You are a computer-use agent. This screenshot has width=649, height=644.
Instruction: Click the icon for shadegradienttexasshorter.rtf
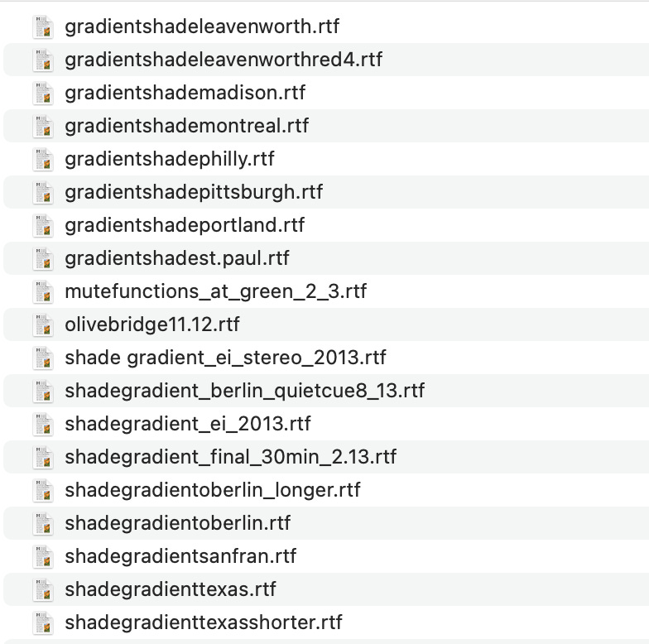[x=43, y=622]
